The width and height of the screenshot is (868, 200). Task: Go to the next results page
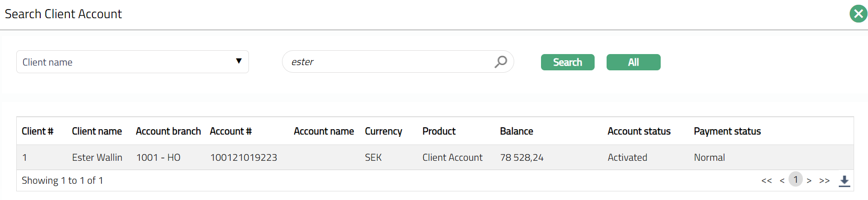809,181
